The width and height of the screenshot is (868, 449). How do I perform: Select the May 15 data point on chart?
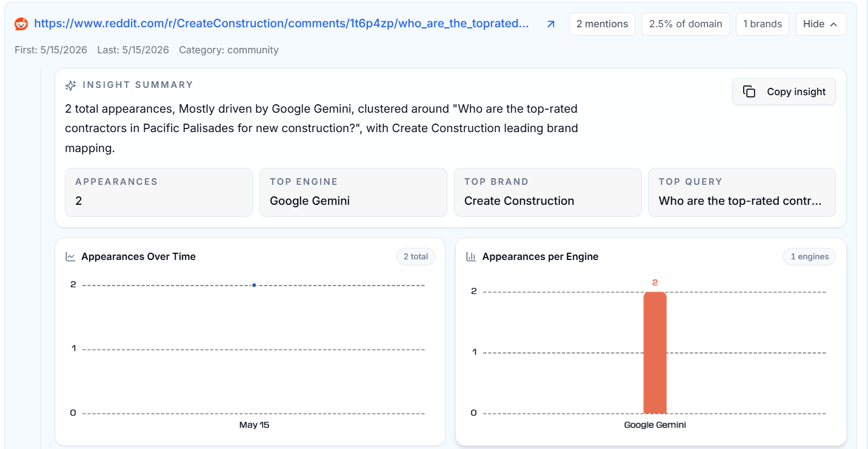point(254,285)
